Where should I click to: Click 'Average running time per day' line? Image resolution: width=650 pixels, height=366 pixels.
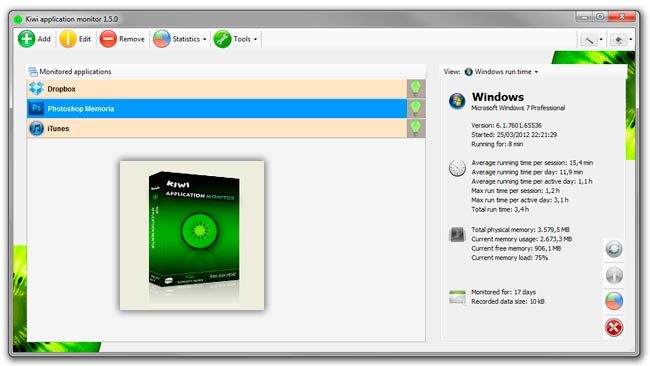pos(527,172)
